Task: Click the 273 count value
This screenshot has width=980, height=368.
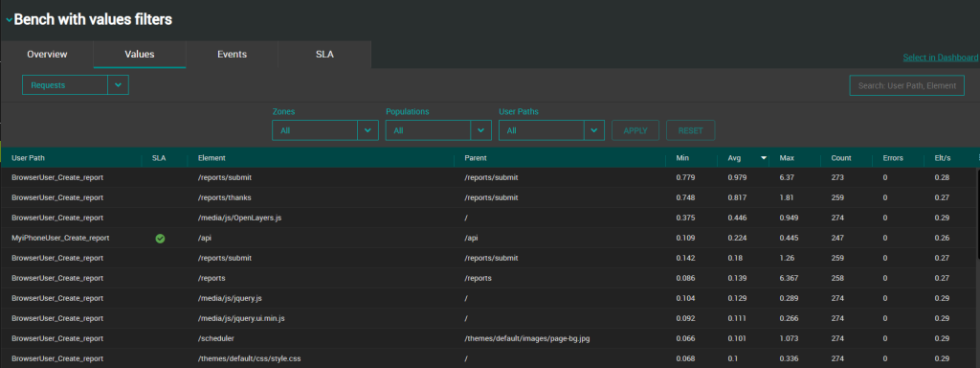Action: 836,177
